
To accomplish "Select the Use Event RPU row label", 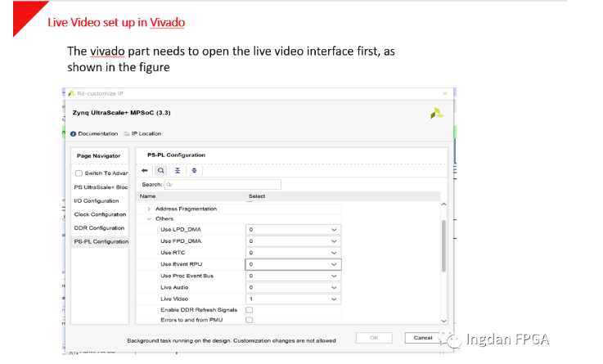I will coord(181,264).
